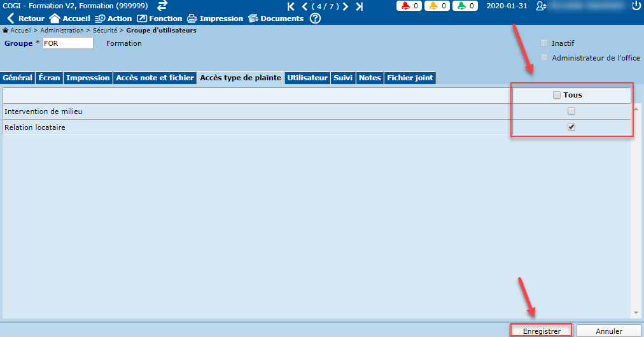Click the green alert bell notification

465,6
